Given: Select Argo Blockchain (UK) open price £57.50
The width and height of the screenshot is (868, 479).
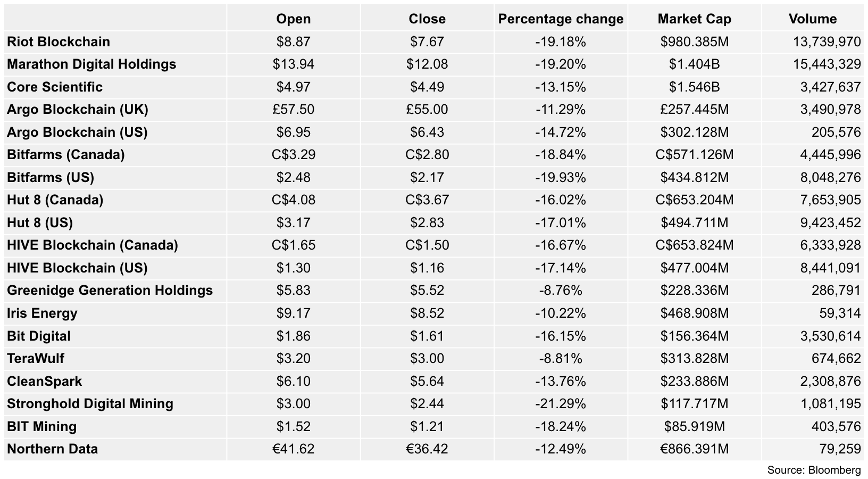Looking at the screenshot, I should [293, 110].
